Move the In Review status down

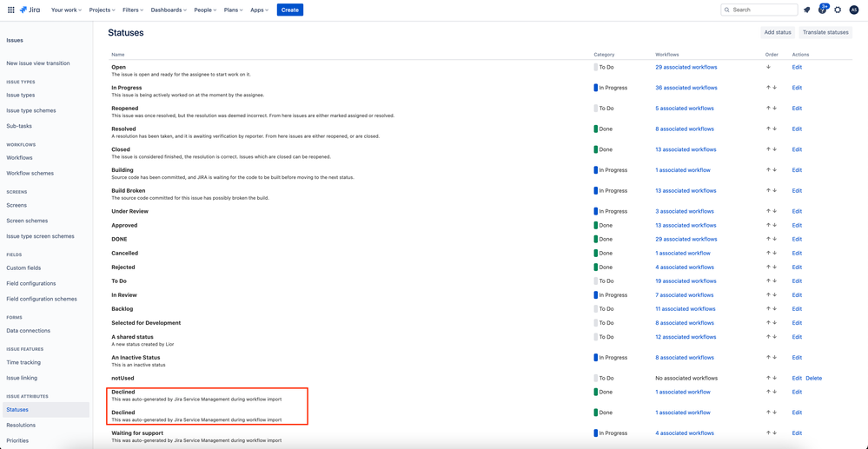(x=774, y=295)
